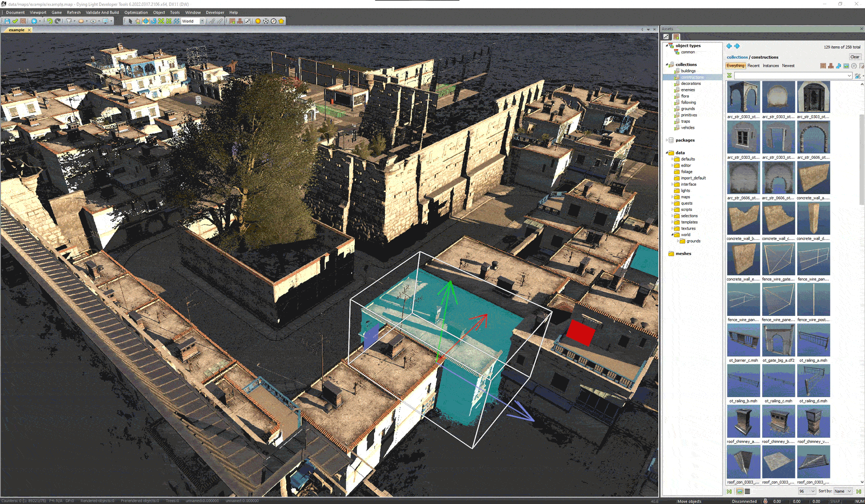
Task: Open the Validate And Build menu
Action: 102,13
